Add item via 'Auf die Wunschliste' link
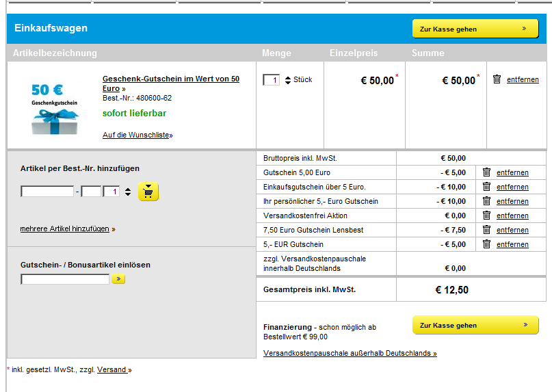 click(137, 135)
